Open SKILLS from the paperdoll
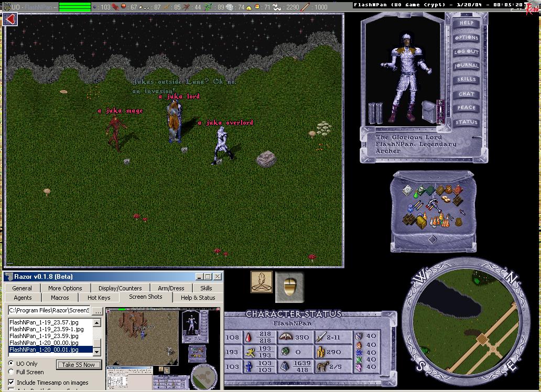 pos(466,79)
